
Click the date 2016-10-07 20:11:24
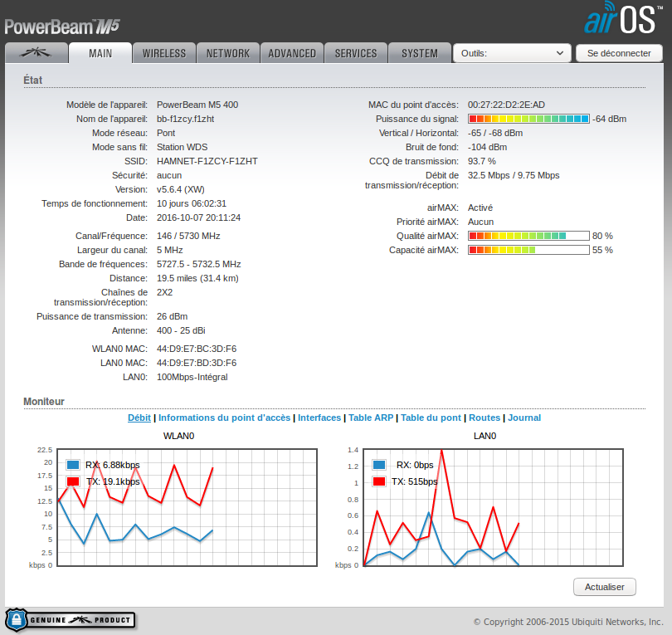pyautogui.click(x=198, y=217)
